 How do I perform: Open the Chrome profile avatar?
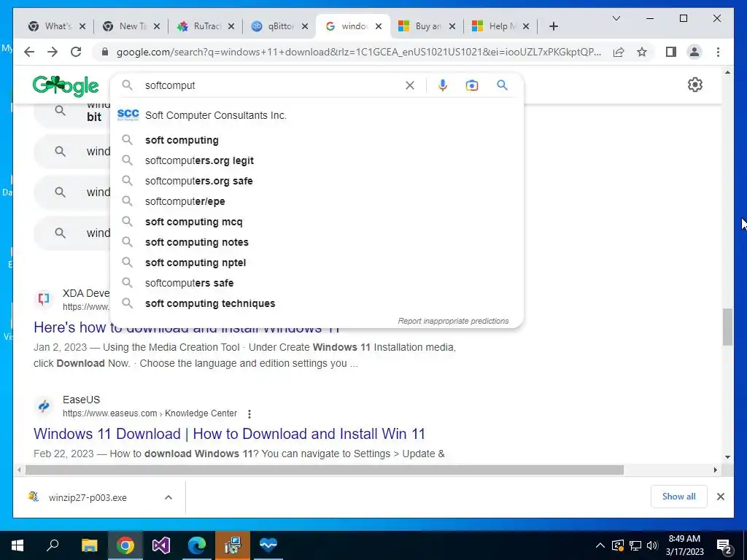tap(694, 52)
